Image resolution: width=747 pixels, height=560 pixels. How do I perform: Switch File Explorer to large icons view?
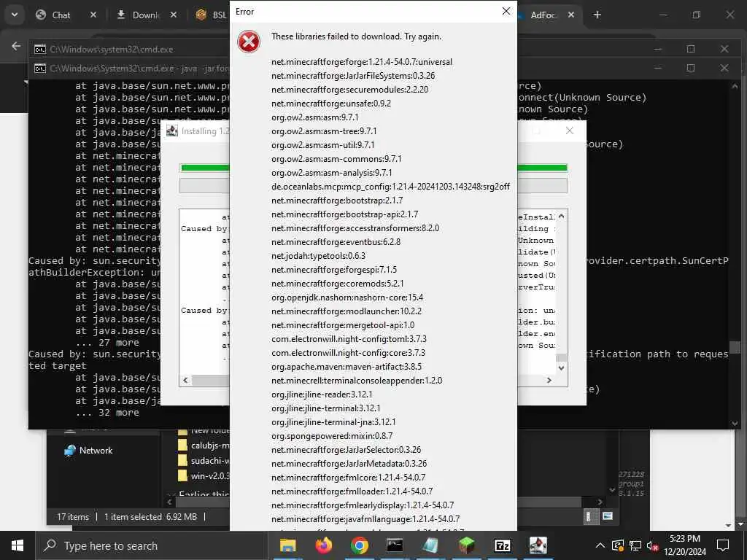pos(608,516)
